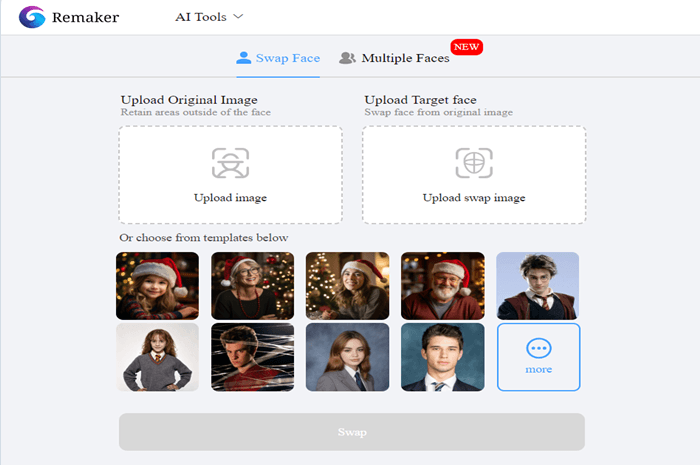This screenshot has height=465, width=700.
Task: Click the Upload image text
Action: [230, 198]
